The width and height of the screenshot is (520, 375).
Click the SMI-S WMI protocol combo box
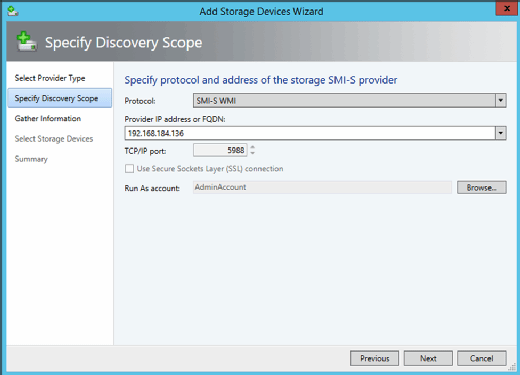point(349,100)
